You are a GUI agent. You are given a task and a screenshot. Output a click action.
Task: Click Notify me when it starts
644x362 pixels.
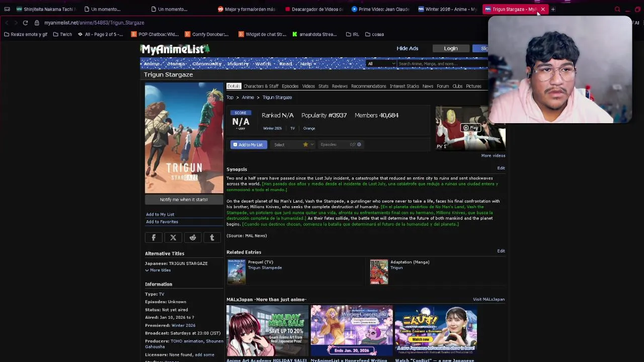[184, 200]
